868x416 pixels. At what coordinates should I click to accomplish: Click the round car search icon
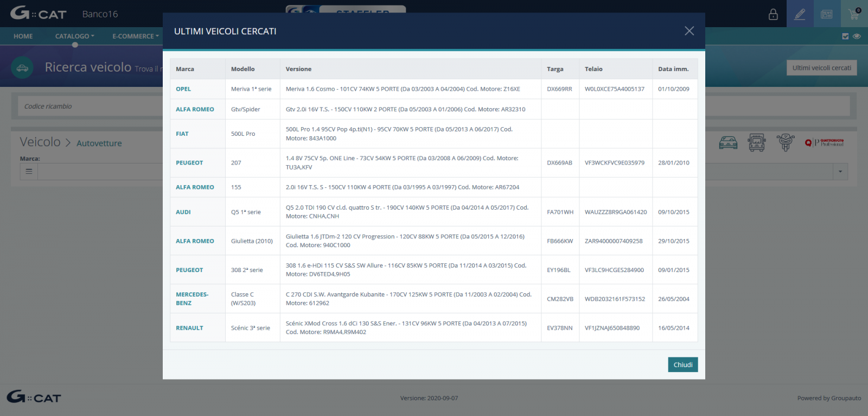(x=22, y=68)
